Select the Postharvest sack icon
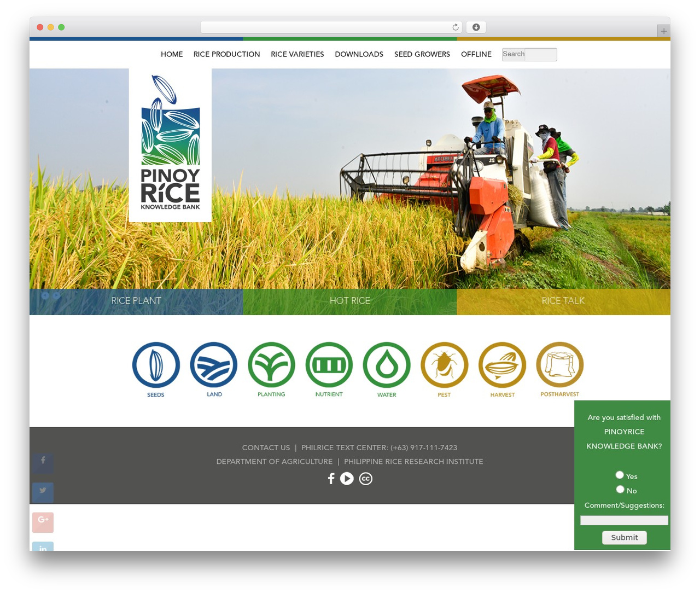The width and height of the screenshot is (700, 593). [560, 365]
